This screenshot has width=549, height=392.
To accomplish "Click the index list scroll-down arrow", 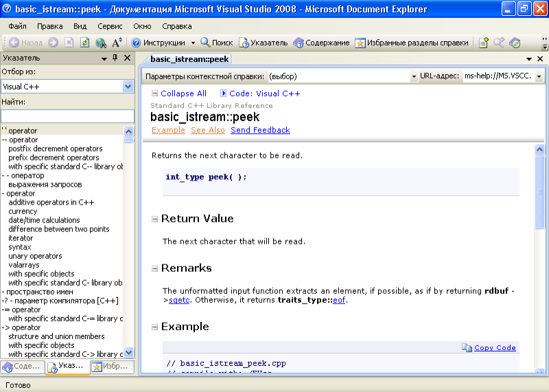I will (128, 352).
